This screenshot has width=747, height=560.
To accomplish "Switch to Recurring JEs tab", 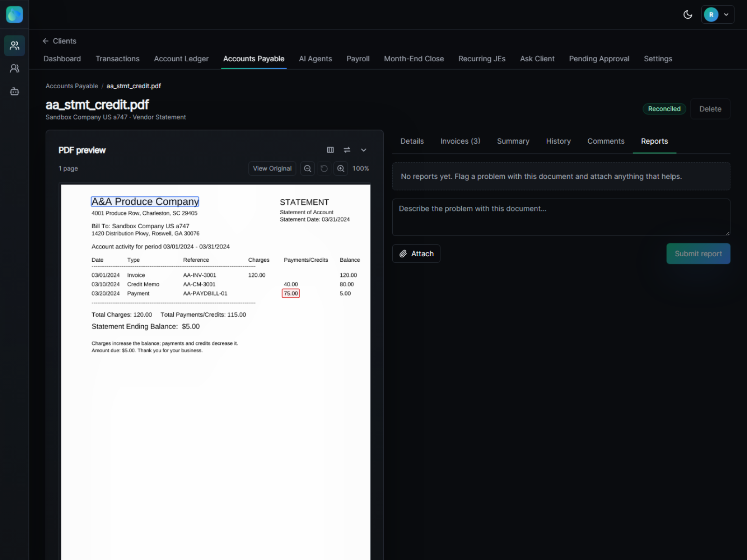I will [x=482, y=59].
